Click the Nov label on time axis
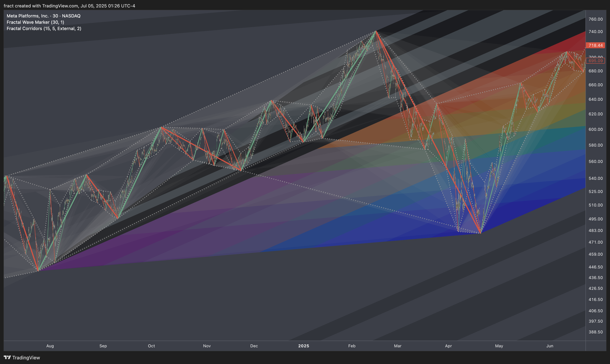The height and width of the screenshot is (364, 610). pyautogui.click(x=207, y=346)
